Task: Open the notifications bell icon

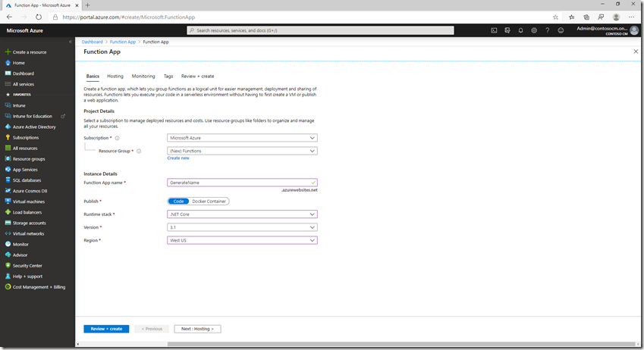Action: click(520, 31)
